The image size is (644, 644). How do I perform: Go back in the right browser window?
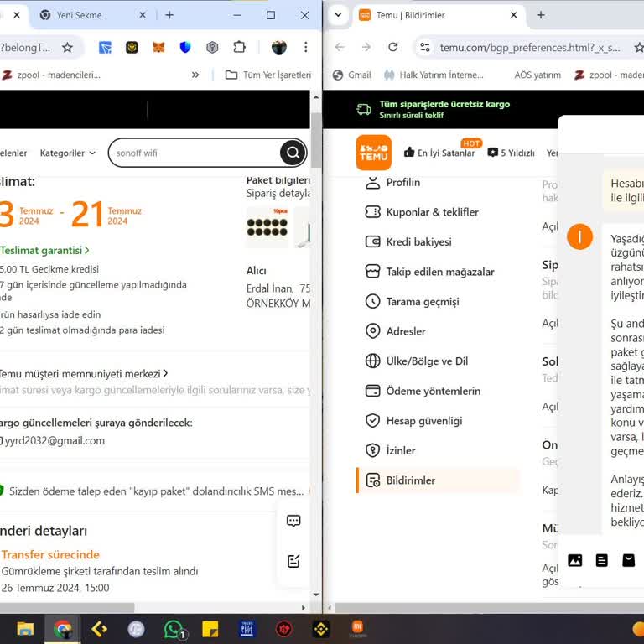point(340,47)
